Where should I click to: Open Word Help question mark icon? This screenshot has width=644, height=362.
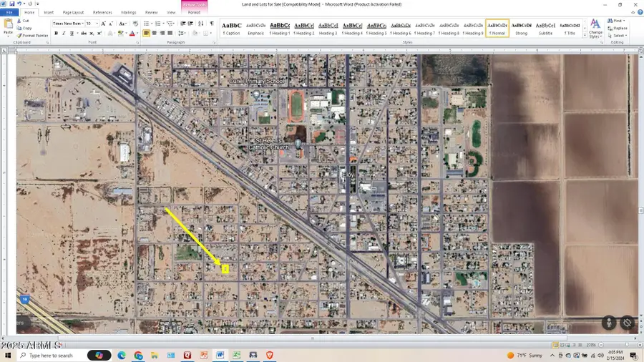pos(640,12)
